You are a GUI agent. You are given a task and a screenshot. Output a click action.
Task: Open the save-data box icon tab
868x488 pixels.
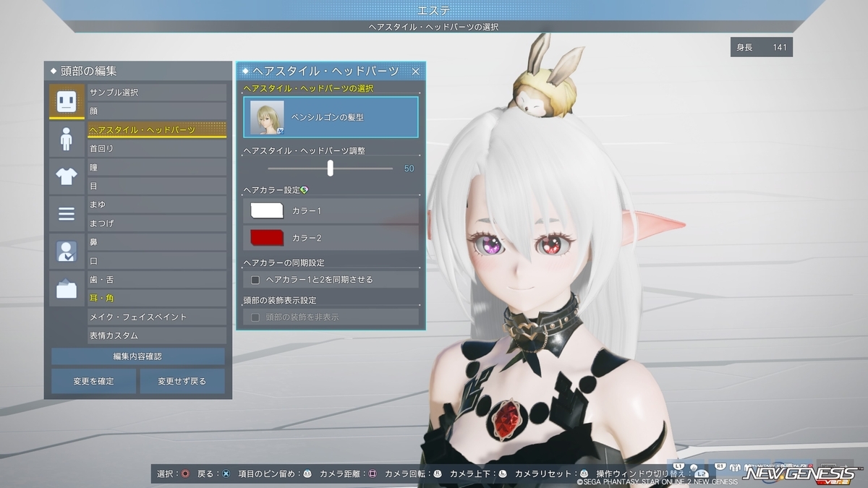point(67,289)
